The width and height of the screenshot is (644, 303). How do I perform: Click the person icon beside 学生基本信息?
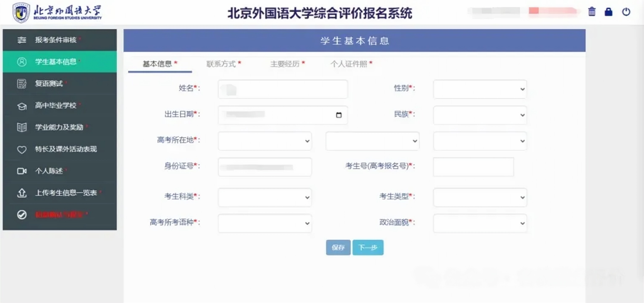point(22,62)
